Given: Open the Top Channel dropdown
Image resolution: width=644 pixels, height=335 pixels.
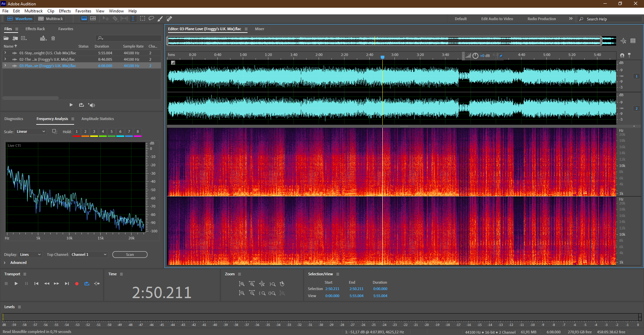Looking at the screenshot, I should (89, 255).
